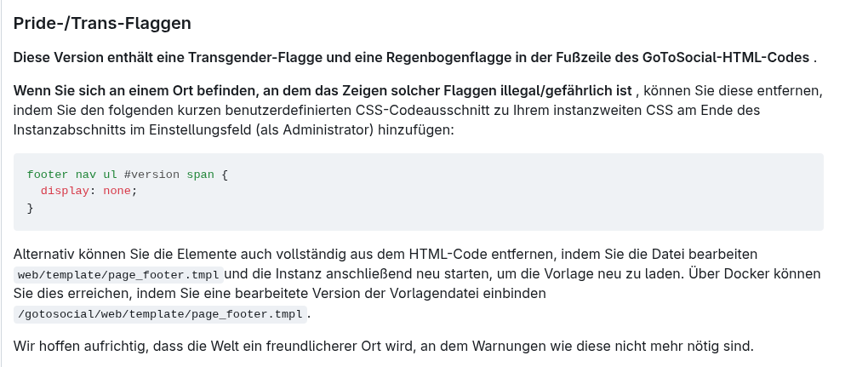Click the sentence starting Wir hoffen aufrichtig
This screenshot has width=868, height=367.
point(383,347)
